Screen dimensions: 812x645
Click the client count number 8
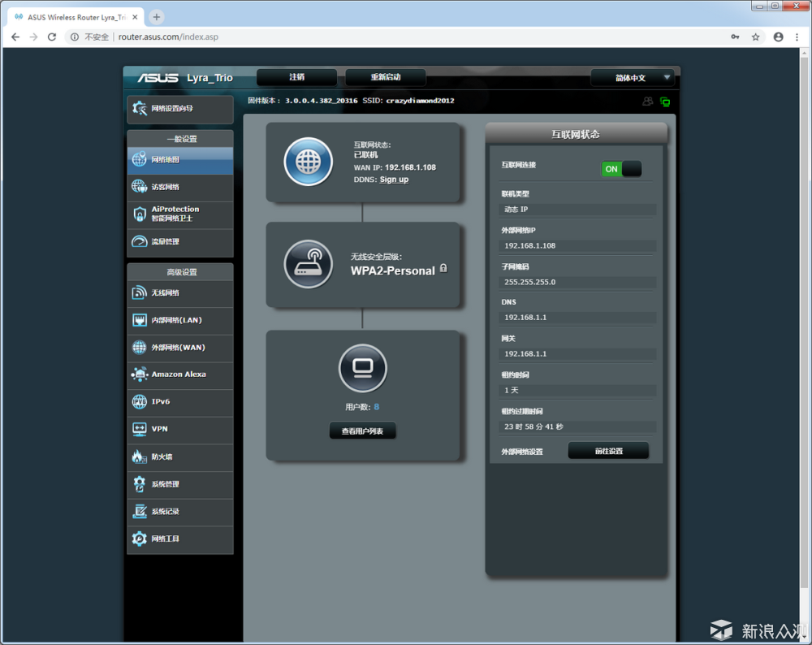pos(377,407)
